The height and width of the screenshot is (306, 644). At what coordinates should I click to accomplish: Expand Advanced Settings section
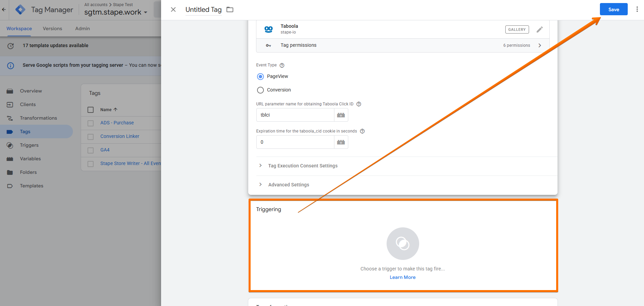[x=289, y=185]
